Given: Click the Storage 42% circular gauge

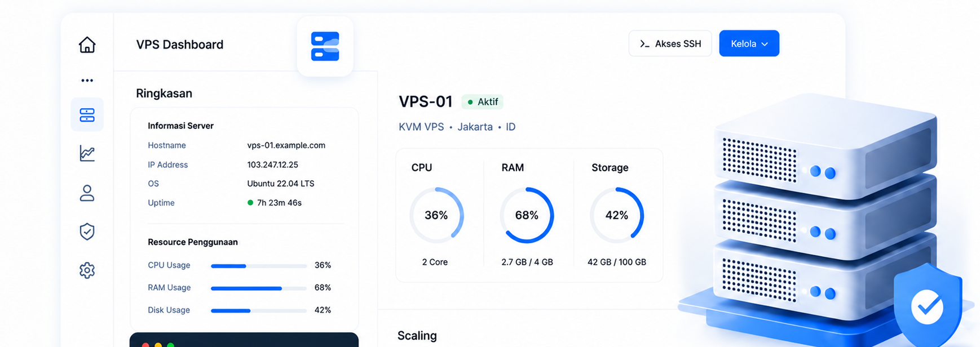Looking at the screenshot, I should [x=617, y=215].
